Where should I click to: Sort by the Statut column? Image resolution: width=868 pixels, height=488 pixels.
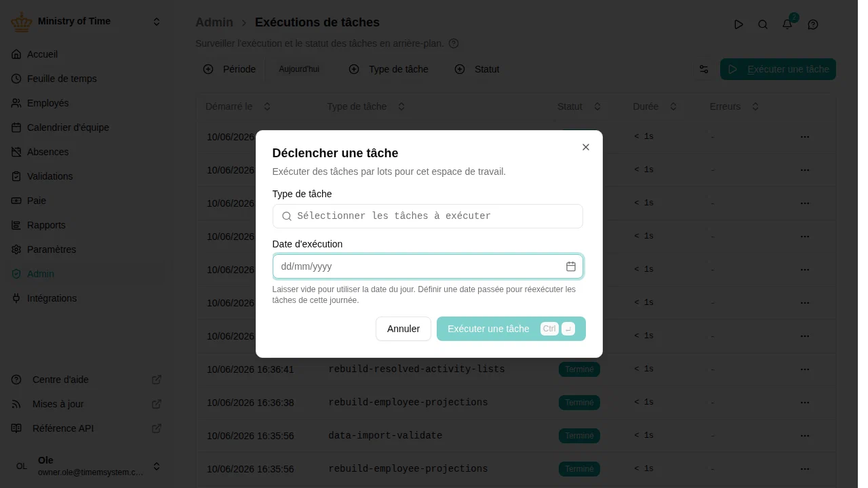(579, 106)
